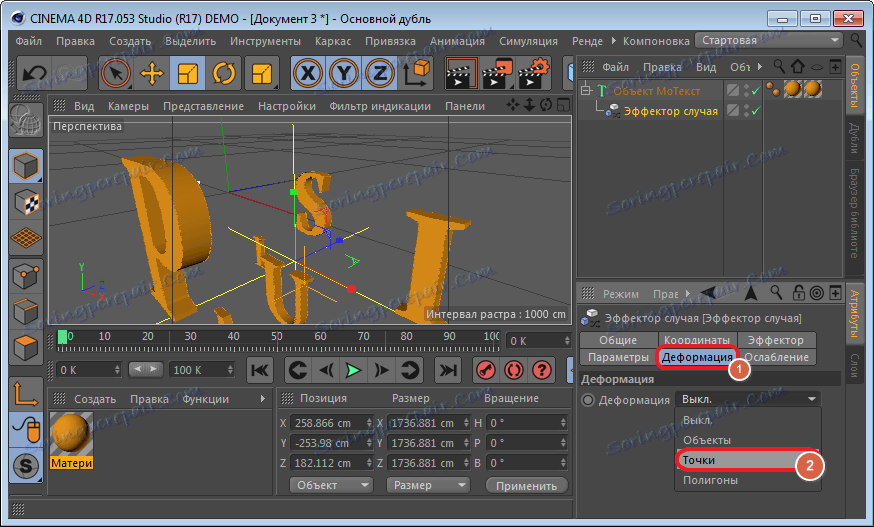Image resolution: width=874 pixels, height=527 pixels.
Task: Jump to the end of the animation
Action: [448, 370]
